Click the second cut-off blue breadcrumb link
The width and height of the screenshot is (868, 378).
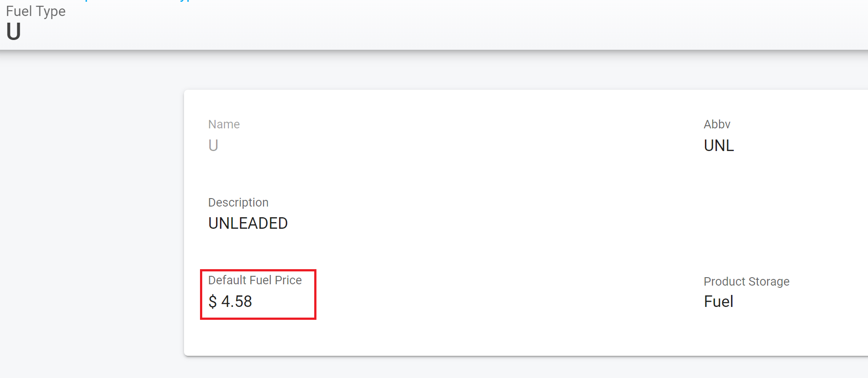point(187,1)
